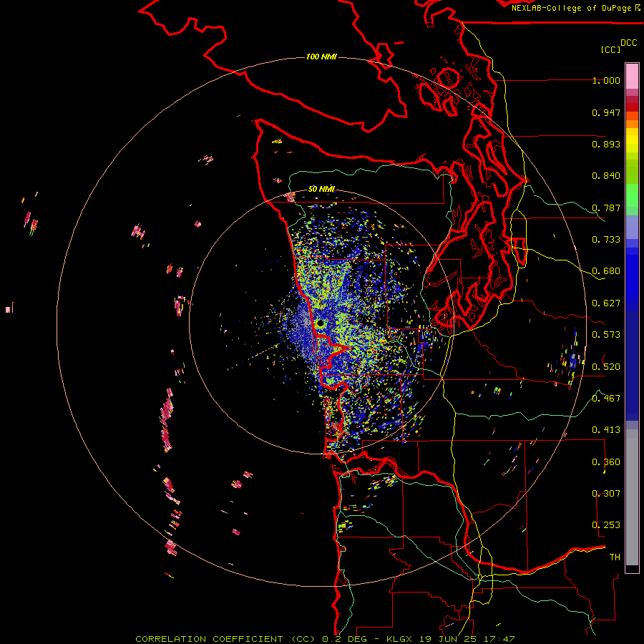Image resolution: width=644 pixels, height=644 pixels.
Task: Click the gray segment of the color bar
Action: 632,497
